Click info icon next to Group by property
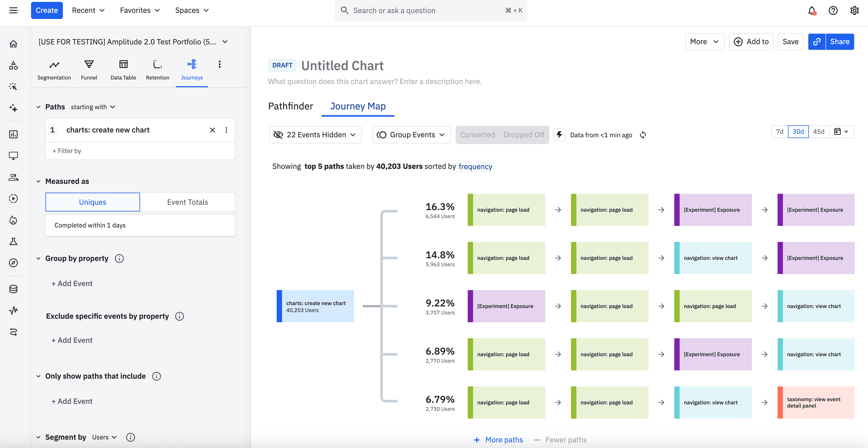The width and height of the screenshot is (868, 448). coord(119,259)
